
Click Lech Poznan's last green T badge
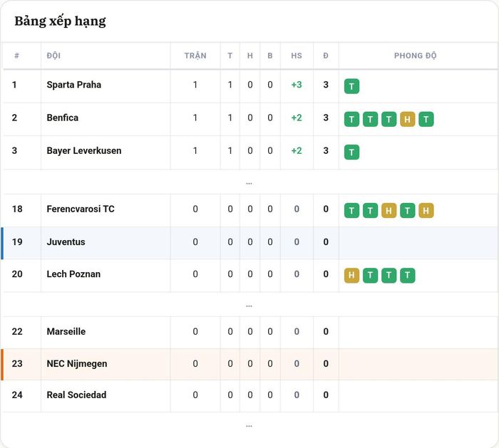coord(407,275)
